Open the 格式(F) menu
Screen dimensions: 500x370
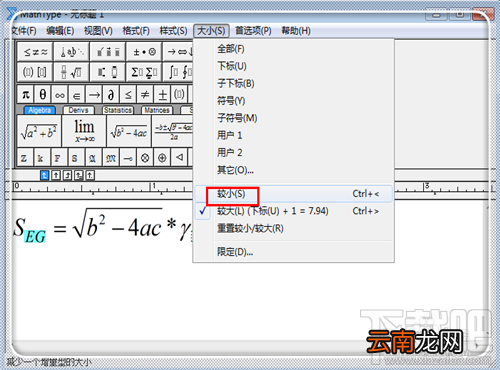[x=136, y=31]
